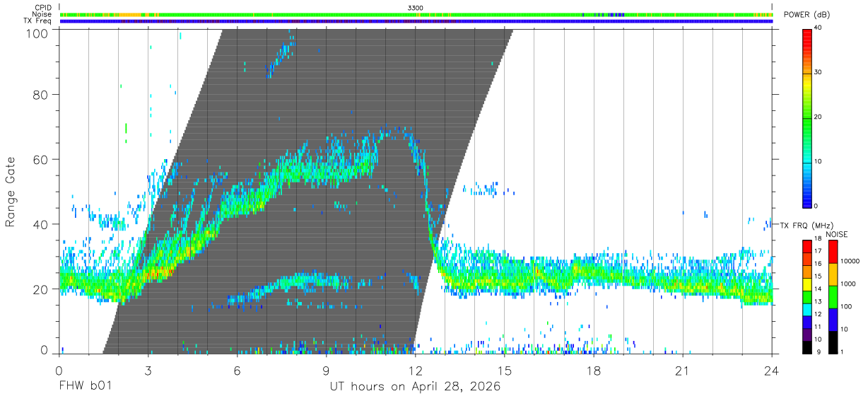Click the FHW b01 radar label
The height and width of the screenshot is (401, 868).
(85, 386)
